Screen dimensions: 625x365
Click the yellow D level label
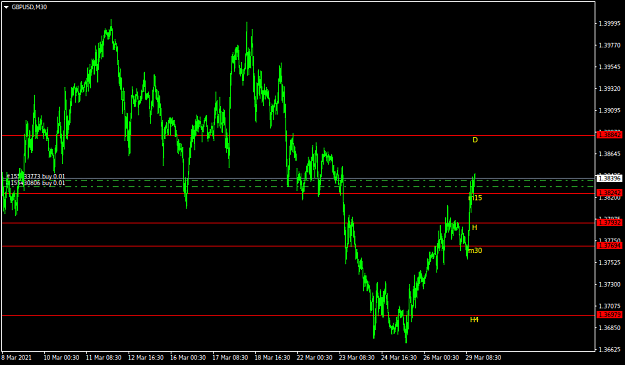pos(475,140)
